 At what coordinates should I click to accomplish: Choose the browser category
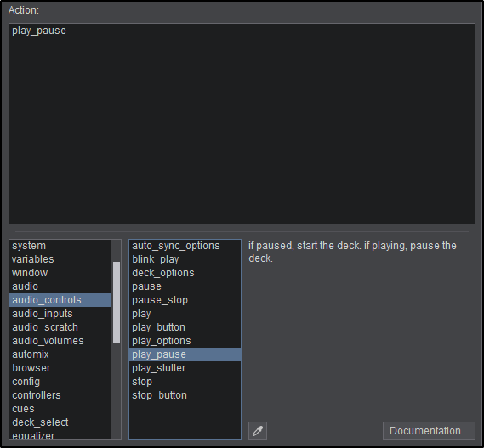[x=60, y=368]
